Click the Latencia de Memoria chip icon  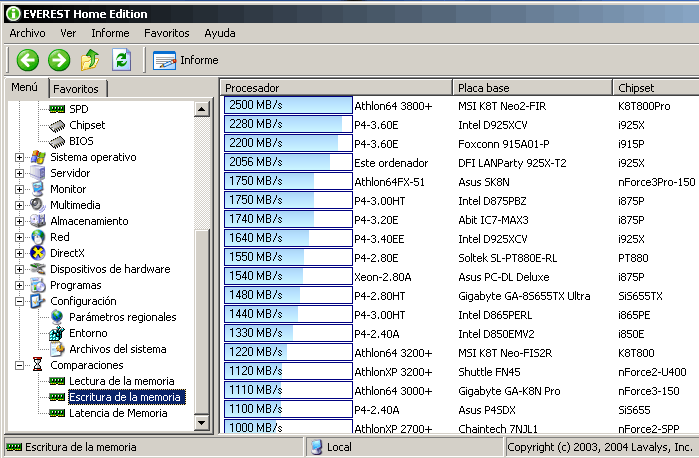[x=57, y=413]
